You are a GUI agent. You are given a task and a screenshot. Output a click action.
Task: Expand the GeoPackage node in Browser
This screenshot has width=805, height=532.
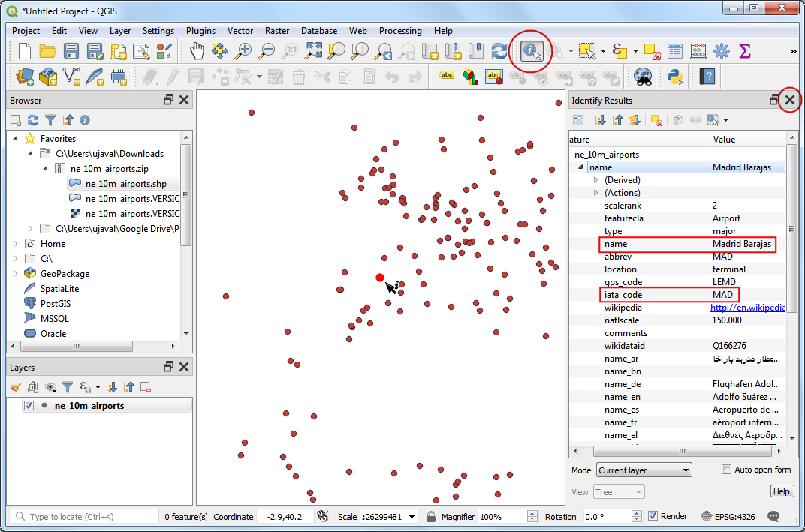tap(17, 274)
